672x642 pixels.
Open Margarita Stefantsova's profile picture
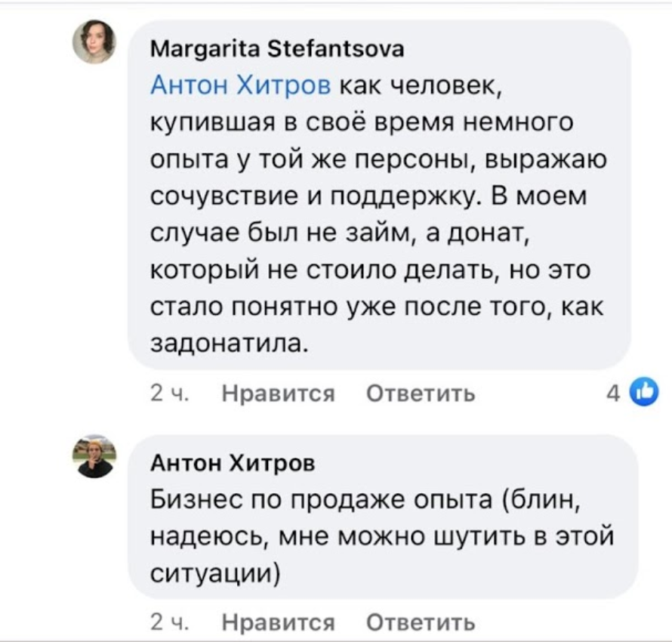tap(94, 42)
